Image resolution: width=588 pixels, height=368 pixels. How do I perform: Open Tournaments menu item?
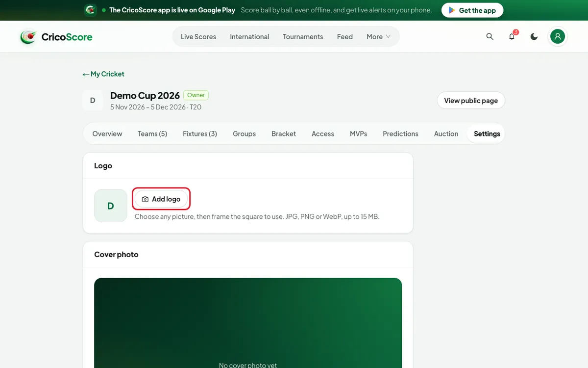(303, 37)
